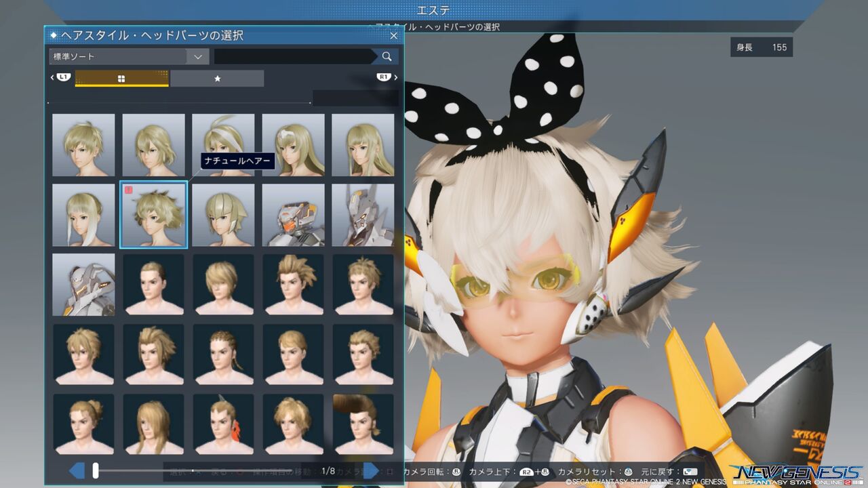This screenshot has width=868, height=488.
Task: Click the L1 previous category arrow
Action: coord(60,78)
